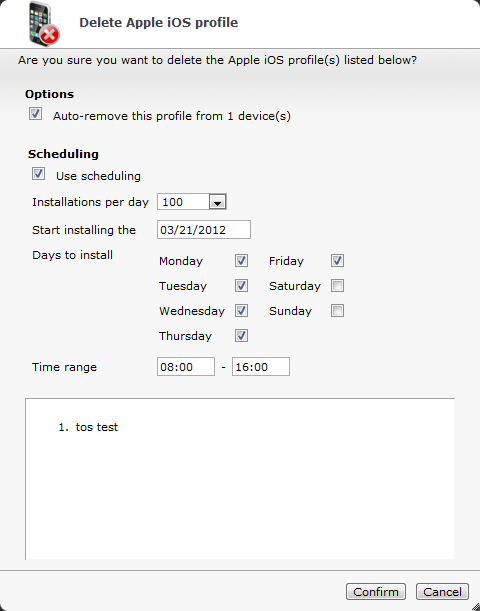Uncheck the Friday checkbox
Screen dimensions: 480x611
pos(337,261)
